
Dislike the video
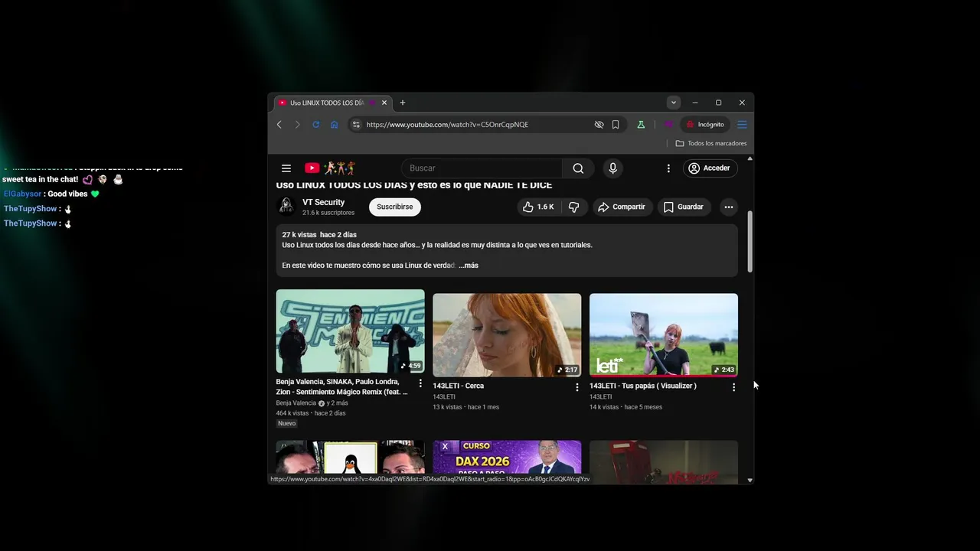[x=573, y=207]
